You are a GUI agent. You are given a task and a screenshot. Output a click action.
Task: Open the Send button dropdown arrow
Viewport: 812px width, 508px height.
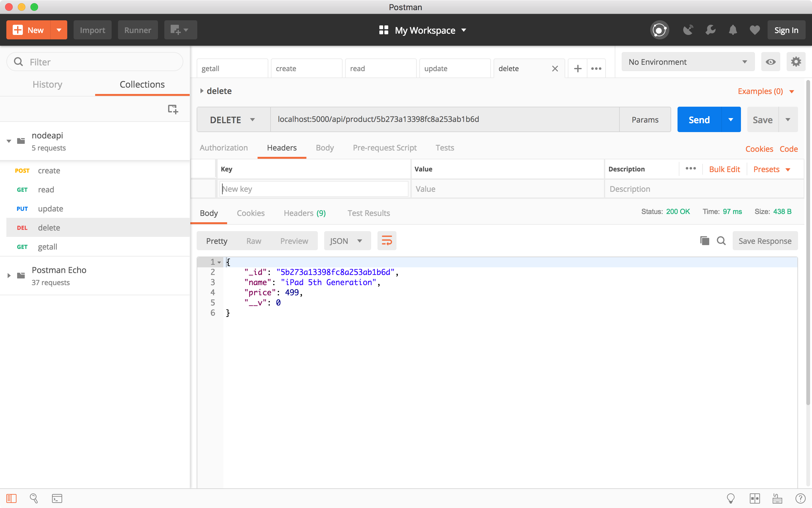tap(731, 120)
